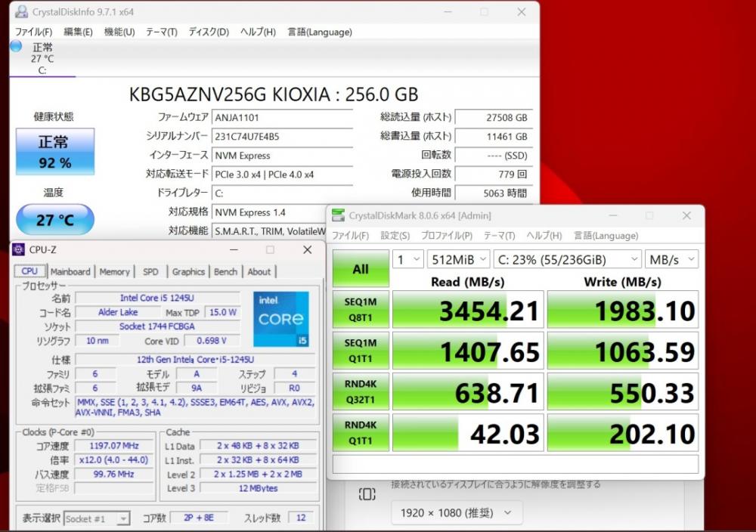This screenshot has height=532, width=756.
Task: Run all benchmarks with the All button
Action: [361, 269]
